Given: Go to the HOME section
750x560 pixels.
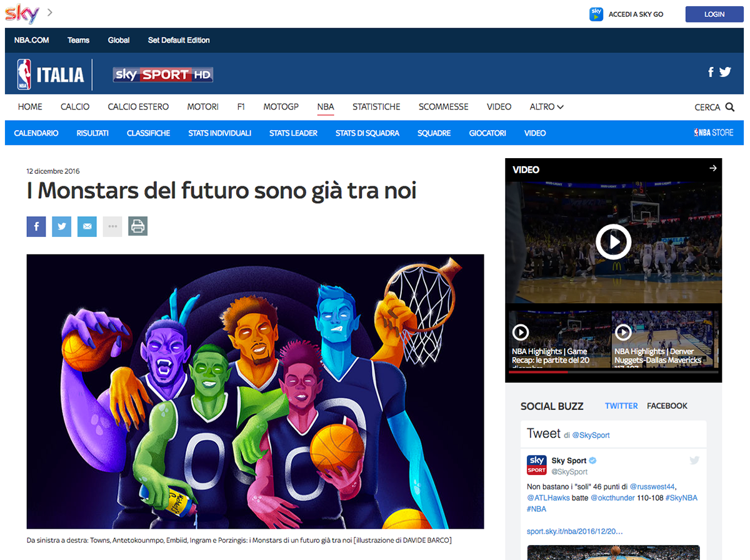Looking at the screenshot, I should (30, 107).
